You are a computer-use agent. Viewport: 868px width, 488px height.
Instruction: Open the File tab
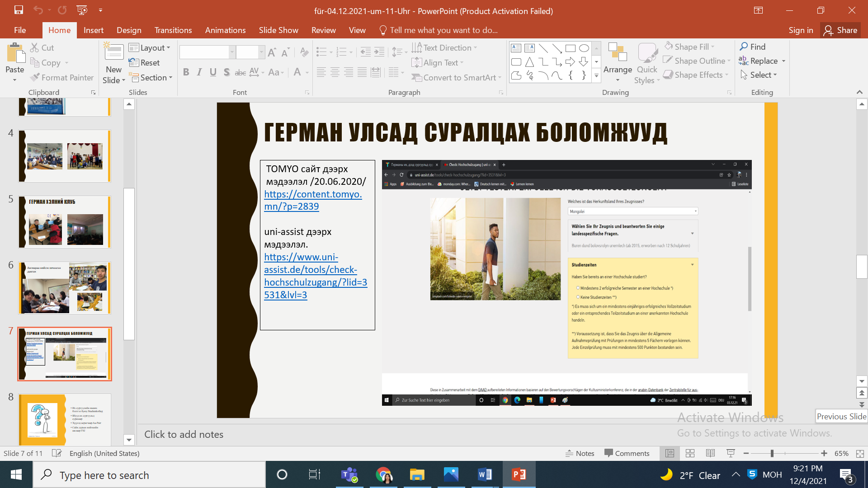click(20, 30)
